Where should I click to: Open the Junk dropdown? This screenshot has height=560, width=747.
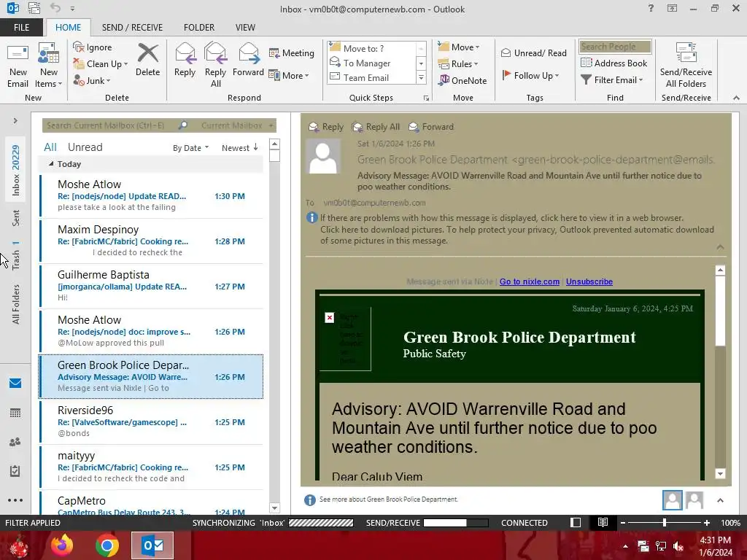(92, 80)
